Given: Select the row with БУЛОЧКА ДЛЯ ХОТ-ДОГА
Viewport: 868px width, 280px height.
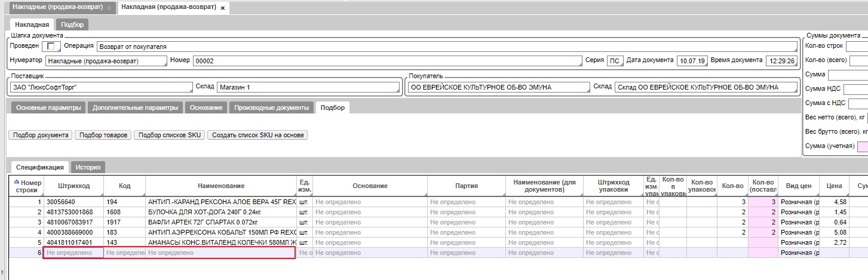Looking at the screenshot, I should pyautogui.click(x=221, y=213).
